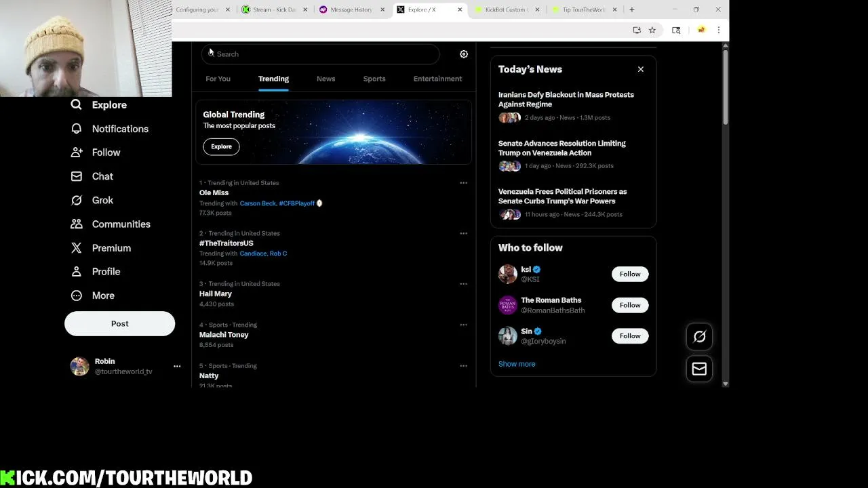Click the page vertical scrollbar thumb
The height and width of the screenshot is (488, 868).
(x=725, y=87)
